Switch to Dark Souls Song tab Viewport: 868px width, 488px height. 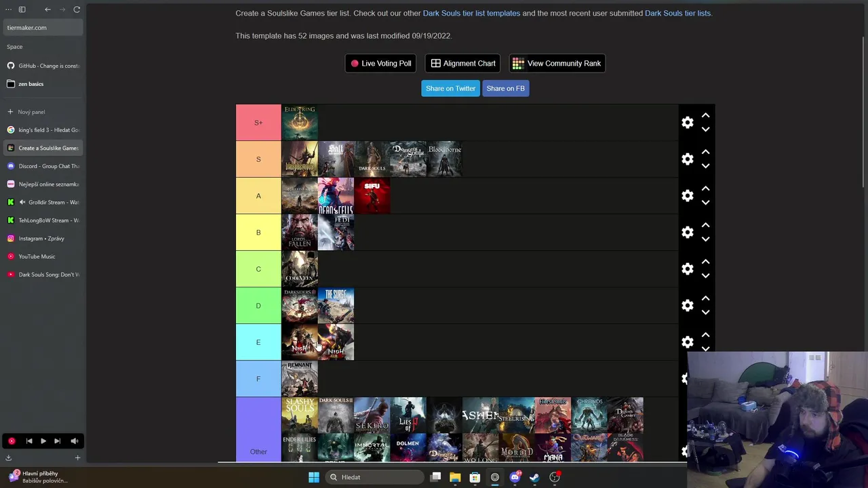pyautogui.click(x=43, y=274)
